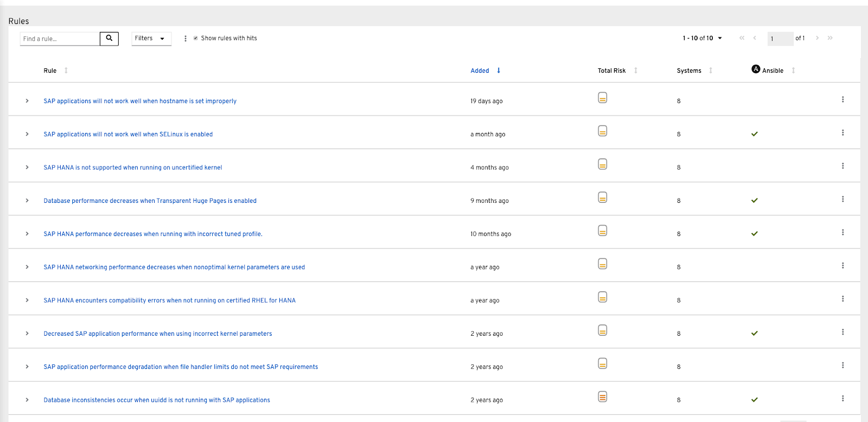The image size is (868, 422).
Task: Click the search magnifier button
Action: (x=109, y=39)
